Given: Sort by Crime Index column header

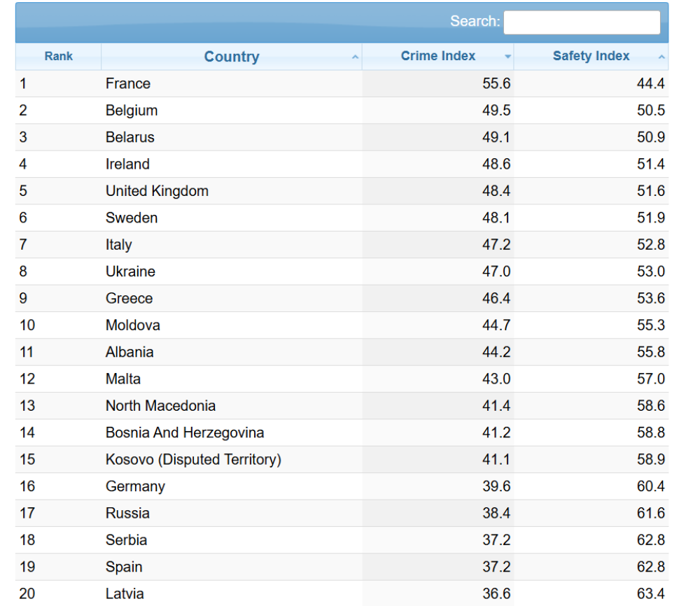Looking at the screenshot, I should [438, 56].
